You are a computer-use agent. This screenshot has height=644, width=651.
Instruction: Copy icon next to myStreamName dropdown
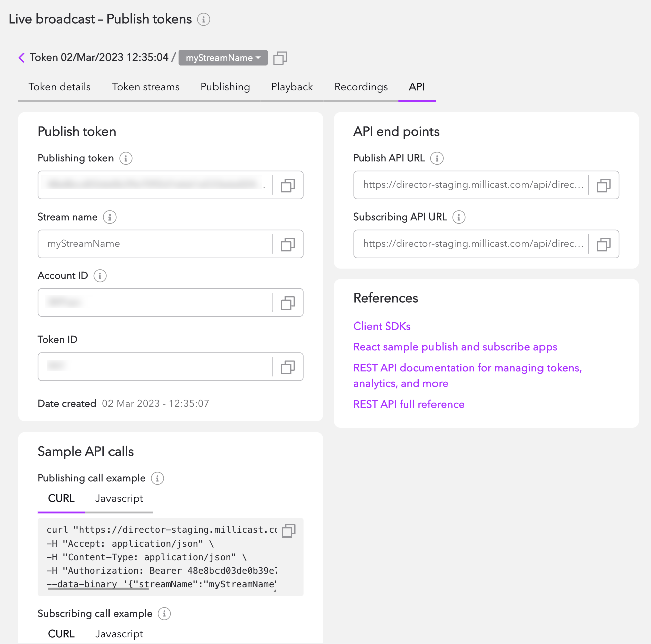tap(280, 58)
